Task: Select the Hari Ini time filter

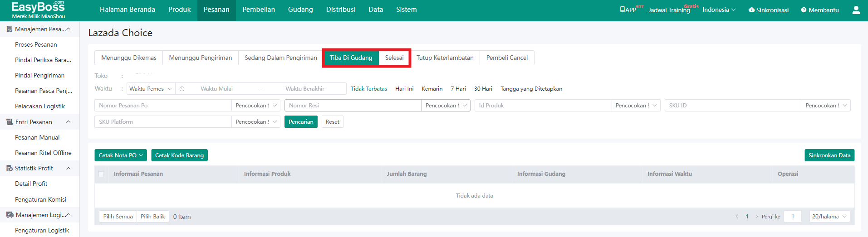Action: point(404,89)
